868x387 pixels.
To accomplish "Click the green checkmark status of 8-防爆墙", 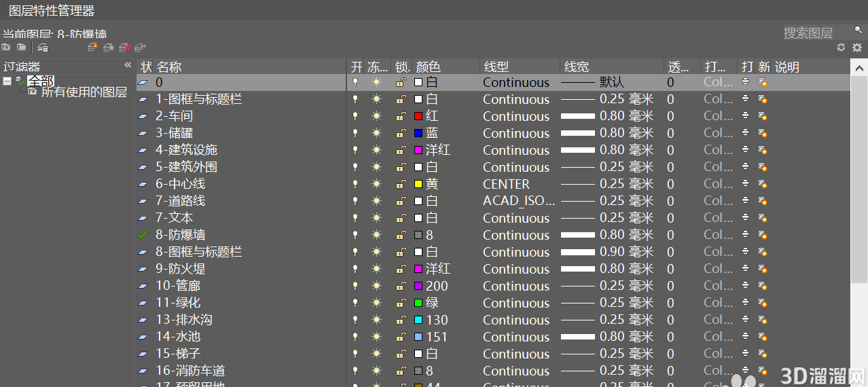I will [143, 235].
